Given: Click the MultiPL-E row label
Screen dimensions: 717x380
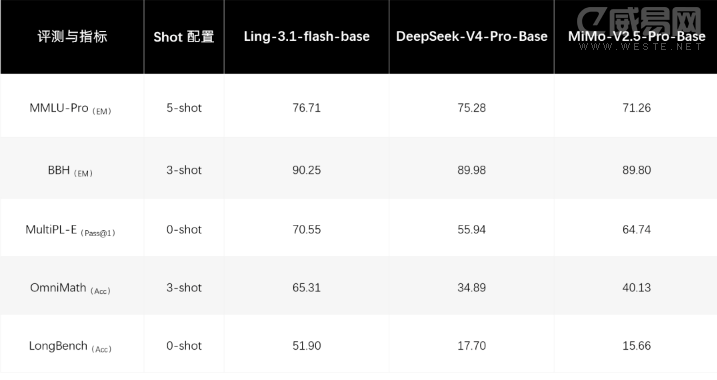Looking at the screenshot, I should (70, 230).
